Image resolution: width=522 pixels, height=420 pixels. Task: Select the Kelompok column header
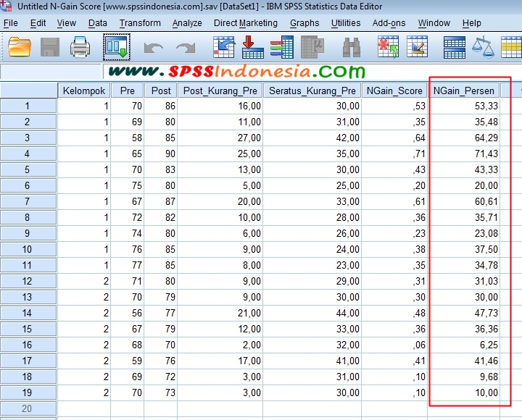[x=84, y=91]
